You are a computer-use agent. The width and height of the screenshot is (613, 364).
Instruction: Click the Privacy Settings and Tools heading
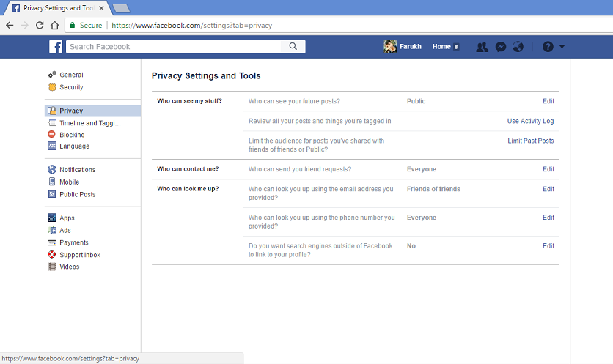[206, 75]
